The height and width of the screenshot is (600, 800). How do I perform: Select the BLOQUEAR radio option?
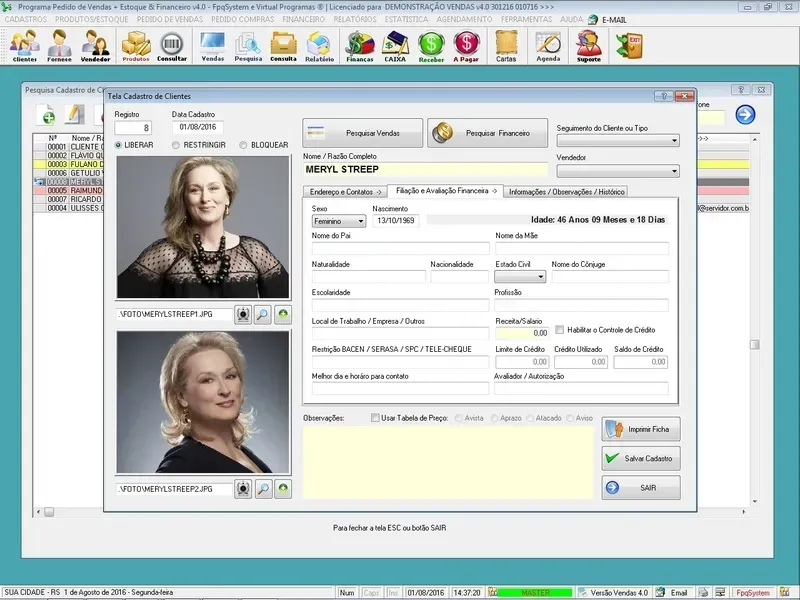click(244, 145)
